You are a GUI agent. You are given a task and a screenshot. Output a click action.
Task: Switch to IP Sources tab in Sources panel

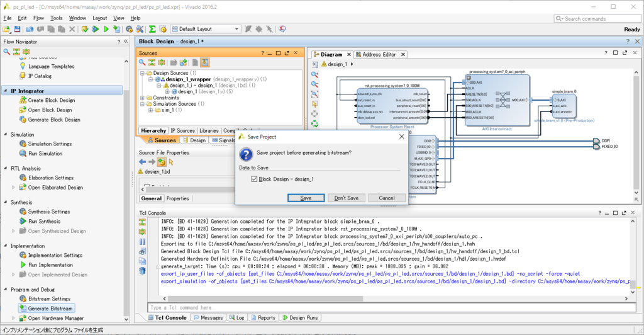tap(182, 131)
